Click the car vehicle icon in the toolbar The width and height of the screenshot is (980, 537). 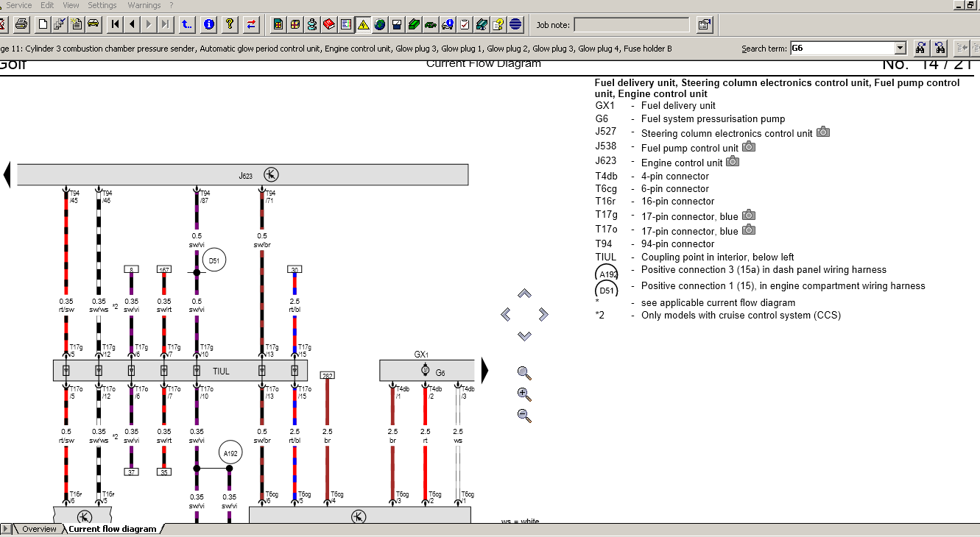(x=94, y=24)
